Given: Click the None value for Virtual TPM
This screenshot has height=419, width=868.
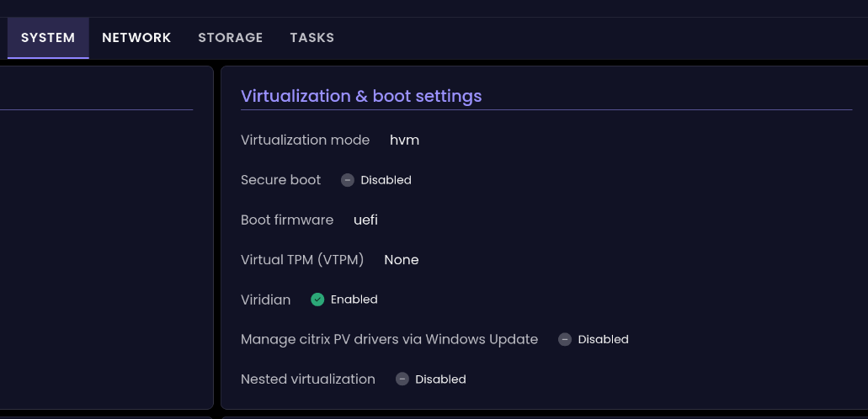Looking at the screenshot, I should pyautogui.click(x=401, y=260).
